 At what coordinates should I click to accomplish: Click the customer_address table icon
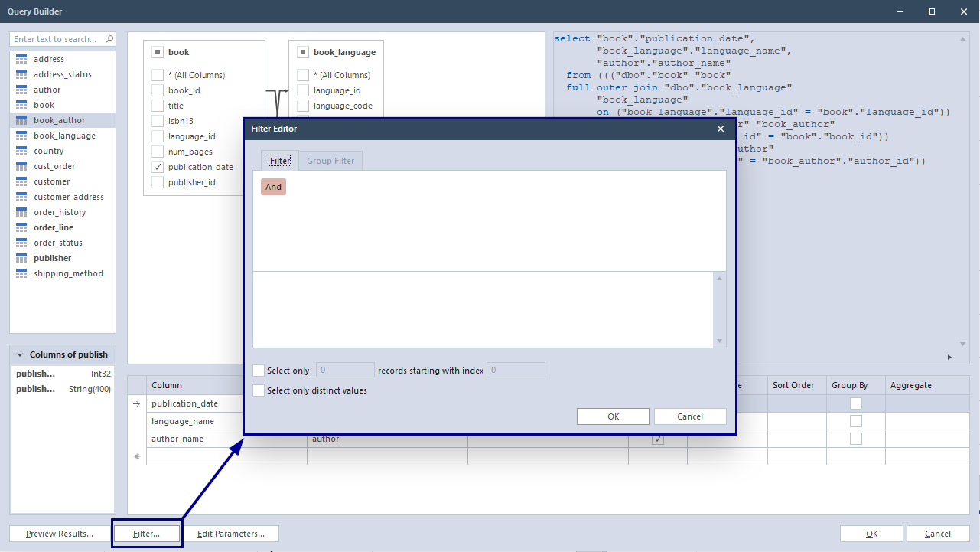pos(21,197)
